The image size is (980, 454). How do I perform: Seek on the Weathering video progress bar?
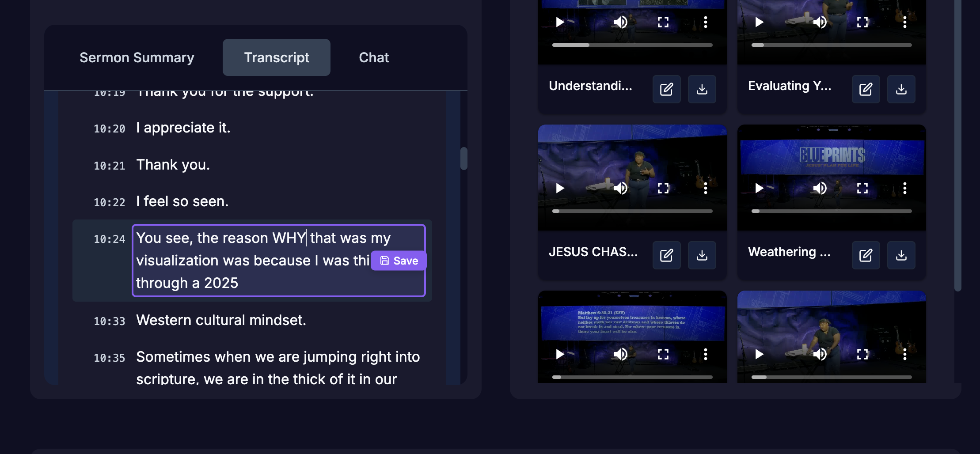pyautogui.click(x=832, y=211)
